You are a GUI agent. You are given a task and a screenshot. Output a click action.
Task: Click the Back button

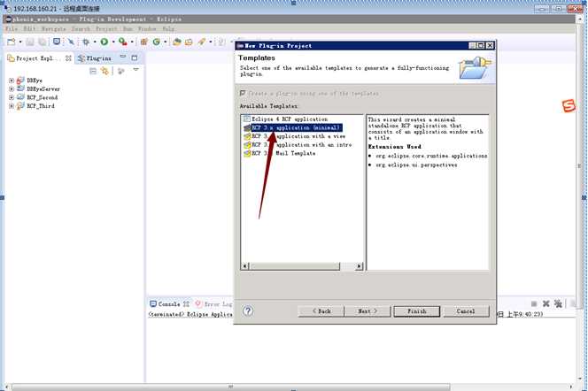coord(321,311)
